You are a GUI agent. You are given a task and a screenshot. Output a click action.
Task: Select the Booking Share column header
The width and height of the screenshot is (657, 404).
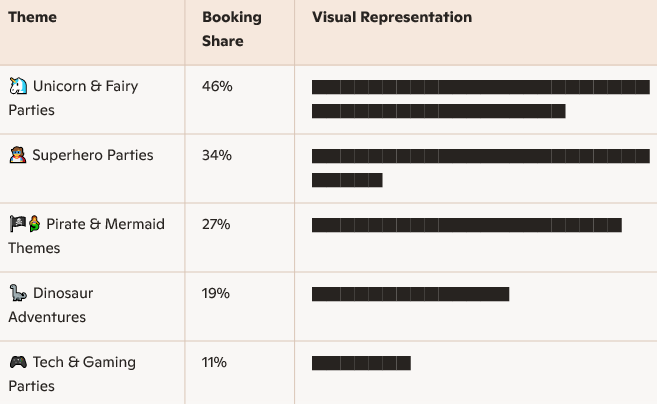[231, 29]
